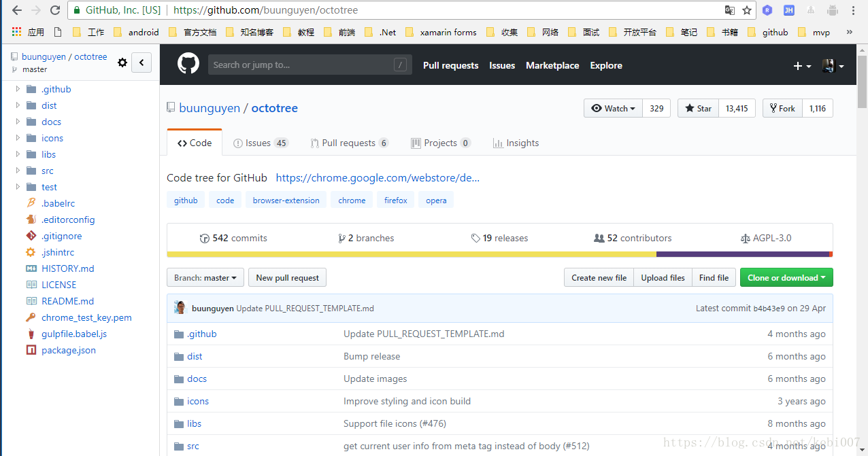Expand the docs folder in sidebar
This screenshot has height=456, width=868.
(x=18, y=122)
